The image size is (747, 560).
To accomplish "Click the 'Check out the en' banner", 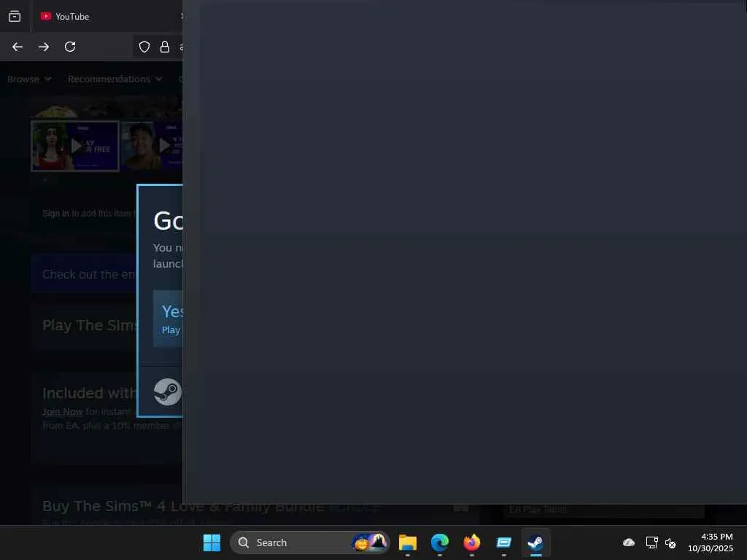I will (x=84, y=274).
